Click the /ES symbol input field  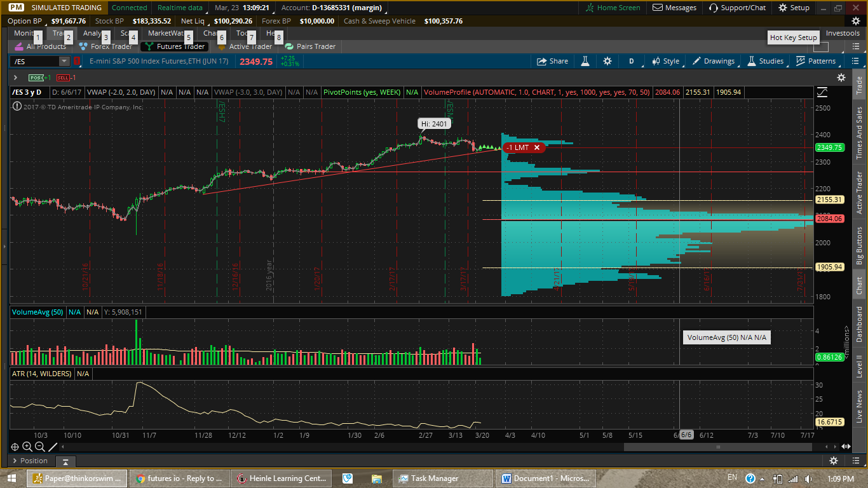(34, 61)
